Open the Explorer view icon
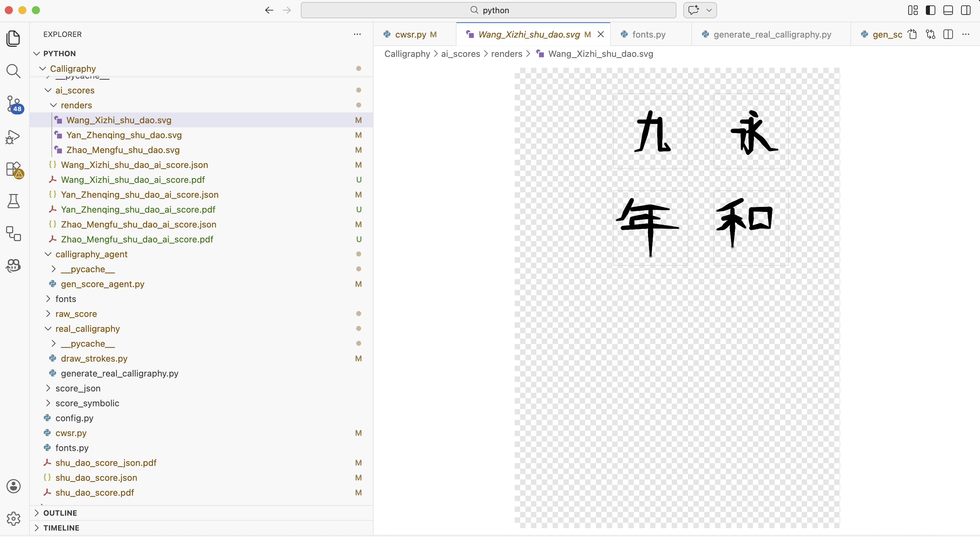 pyautogui.click(x=14, y=39)
